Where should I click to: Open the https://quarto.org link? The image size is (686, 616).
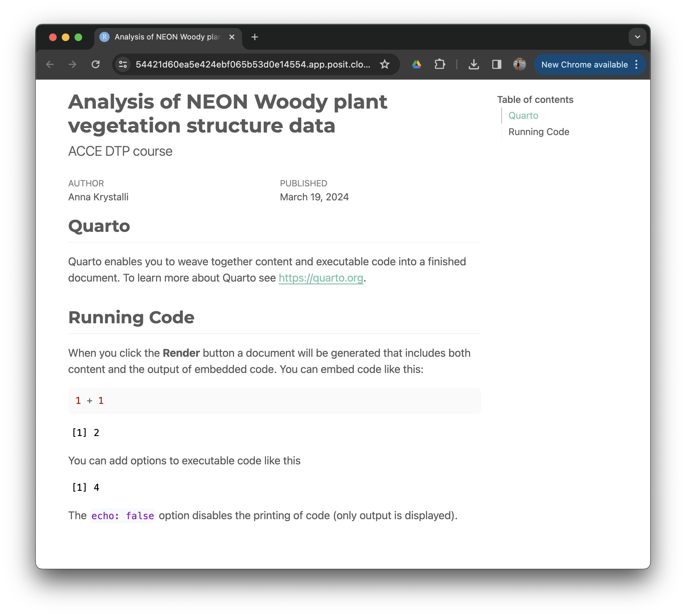321,278
